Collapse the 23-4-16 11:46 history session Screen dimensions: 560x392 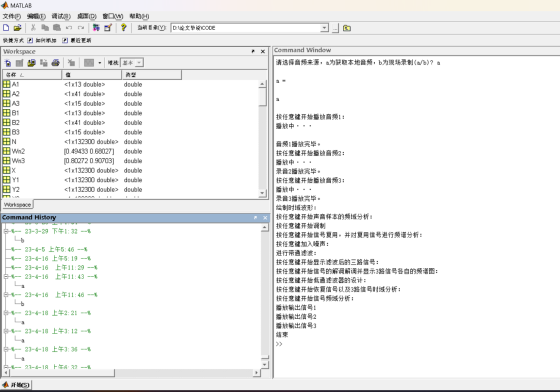coord(6,295)
